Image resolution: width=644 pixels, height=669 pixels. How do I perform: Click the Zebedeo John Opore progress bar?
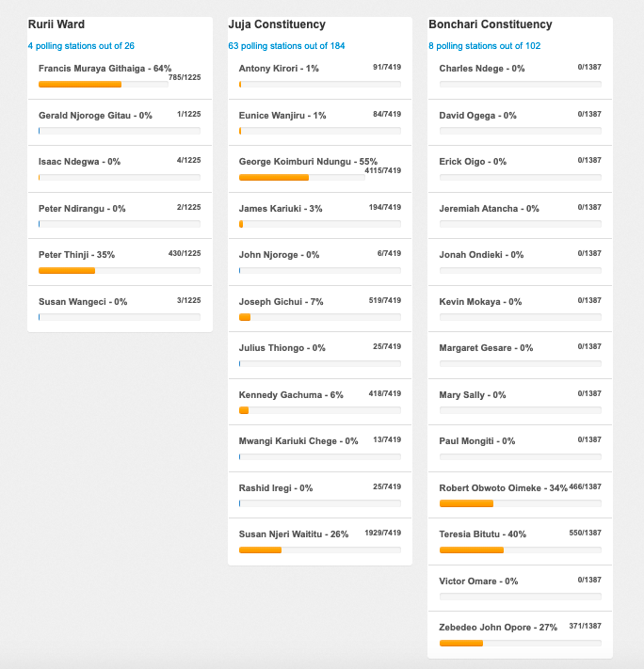point(520,643)
